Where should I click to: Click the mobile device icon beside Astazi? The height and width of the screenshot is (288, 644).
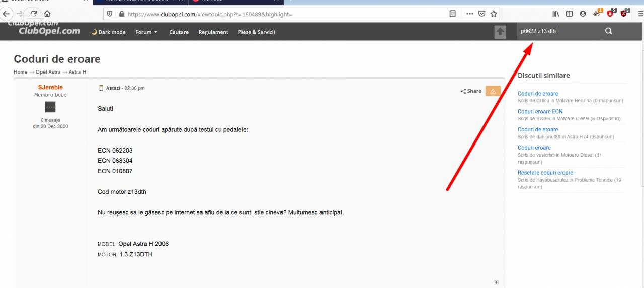pyautogui.click(x=101, y=88)
